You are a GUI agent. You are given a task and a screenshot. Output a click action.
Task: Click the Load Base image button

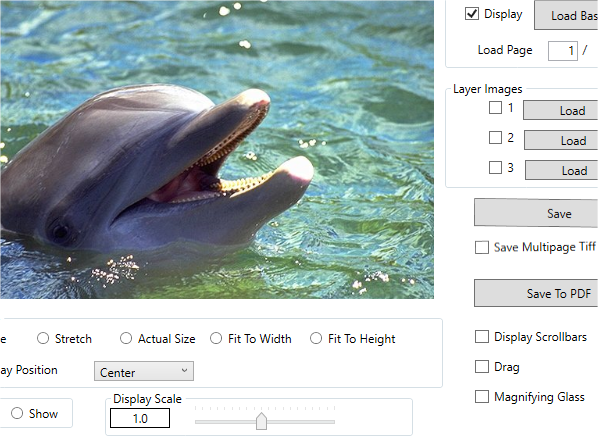566,15
